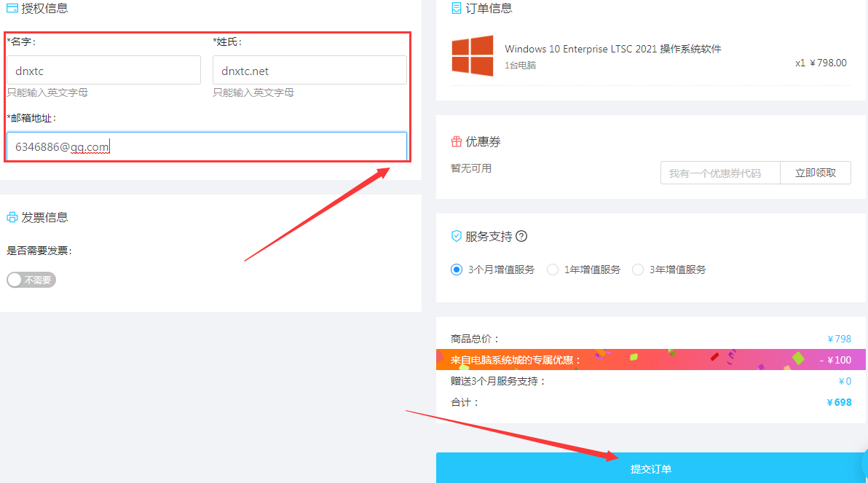The image size is (868, 483).
Task: Focus the 姓氏 input field
Action: coord(309,70)
